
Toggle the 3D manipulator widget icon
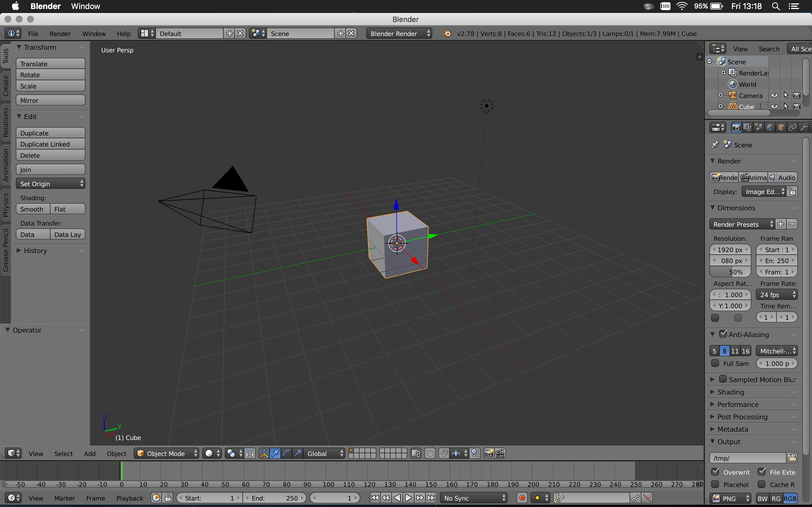point(264,453)
